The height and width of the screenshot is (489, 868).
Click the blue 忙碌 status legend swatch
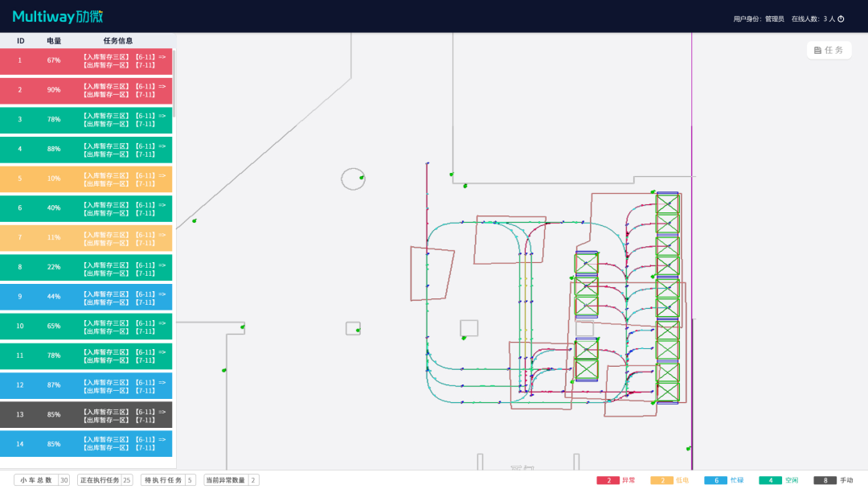715,480
